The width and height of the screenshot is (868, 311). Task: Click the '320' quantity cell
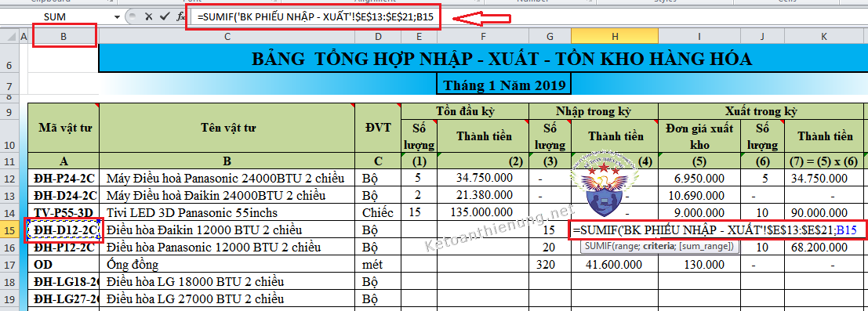coord(550,264)
